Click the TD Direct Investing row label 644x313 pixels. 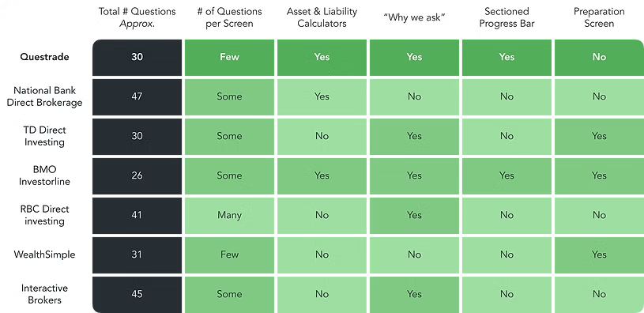tap(44, 136)
